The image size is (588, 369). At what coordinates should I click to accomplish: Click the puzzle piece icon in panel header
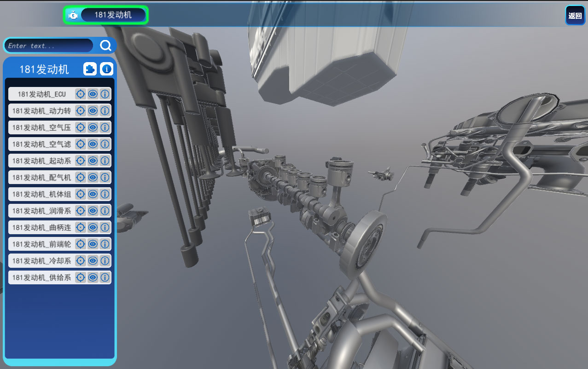[x=90, y=69]
